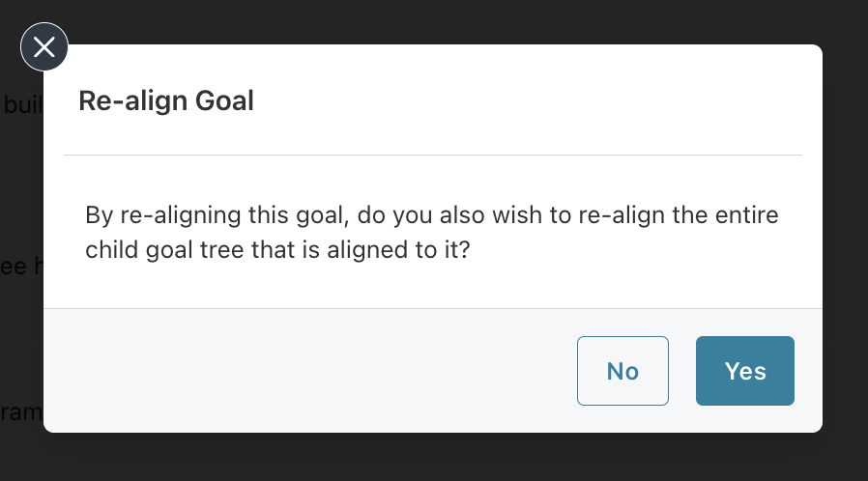Click the dimmed 'ram' text at left

coord(21,412)
